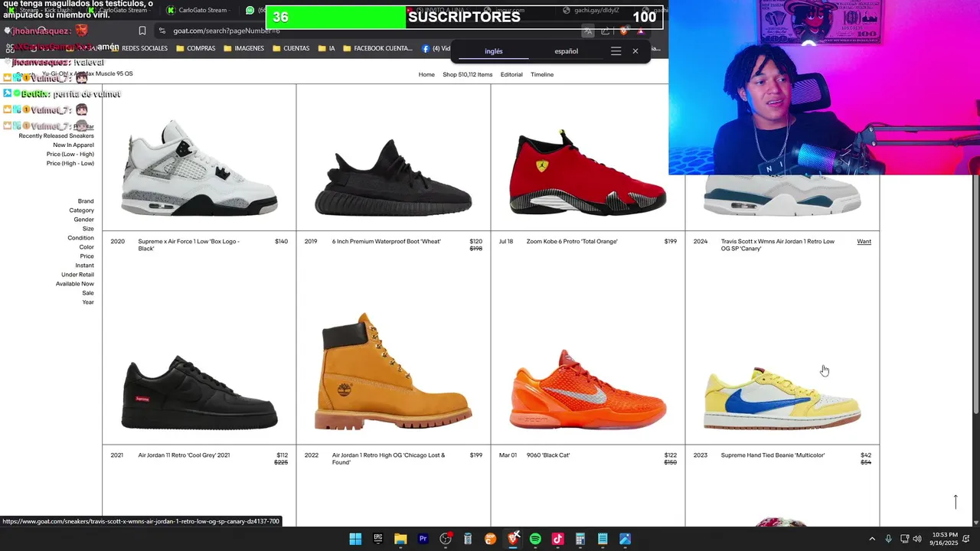The image size is (980, 551).
Task: Open Shop 510,112 Items nav item
Action: [x=467, y=75]
